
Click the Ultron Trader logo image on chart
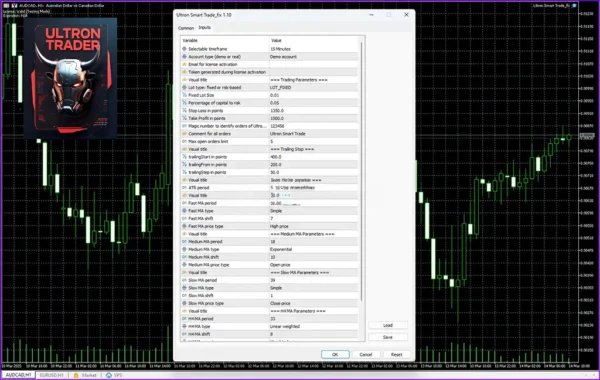pyautogui.click(x=70, y=78)
